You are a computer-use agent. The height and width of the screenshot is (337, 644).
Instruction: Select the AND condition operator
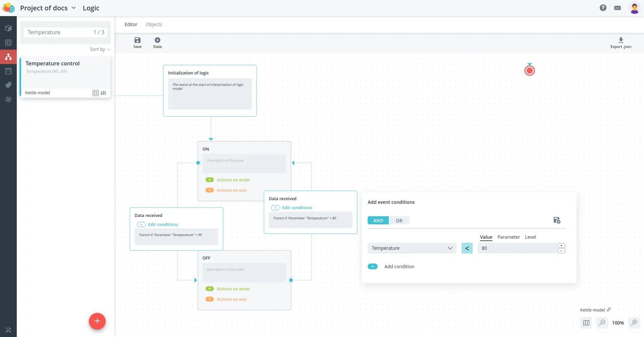click(378, 220)
